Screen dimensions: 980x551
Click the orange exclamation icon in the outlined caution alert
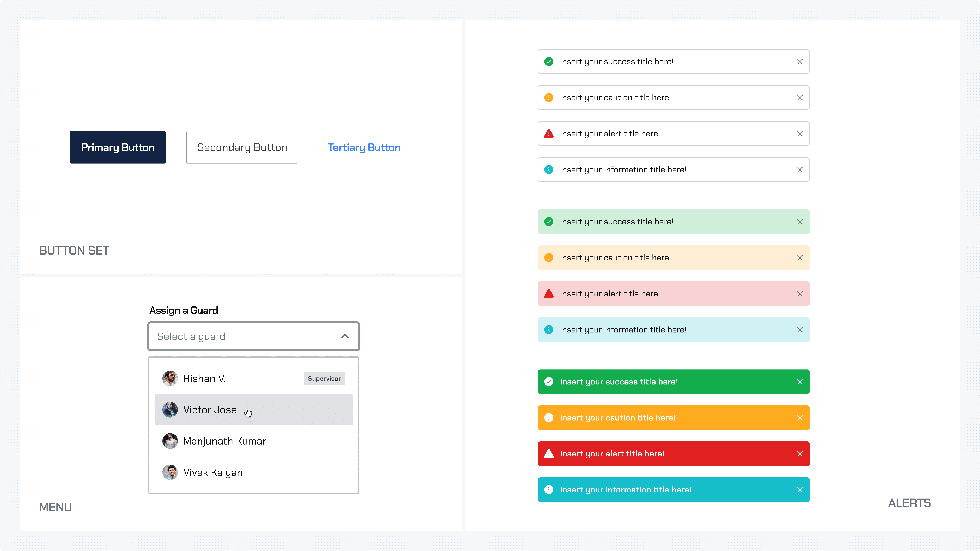tap(549, 98)
